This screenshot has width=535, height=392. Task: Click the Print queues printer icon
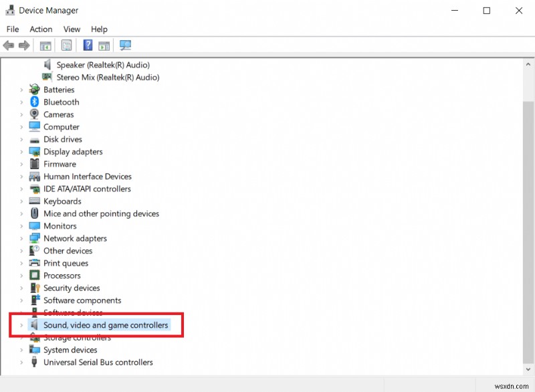34,263
